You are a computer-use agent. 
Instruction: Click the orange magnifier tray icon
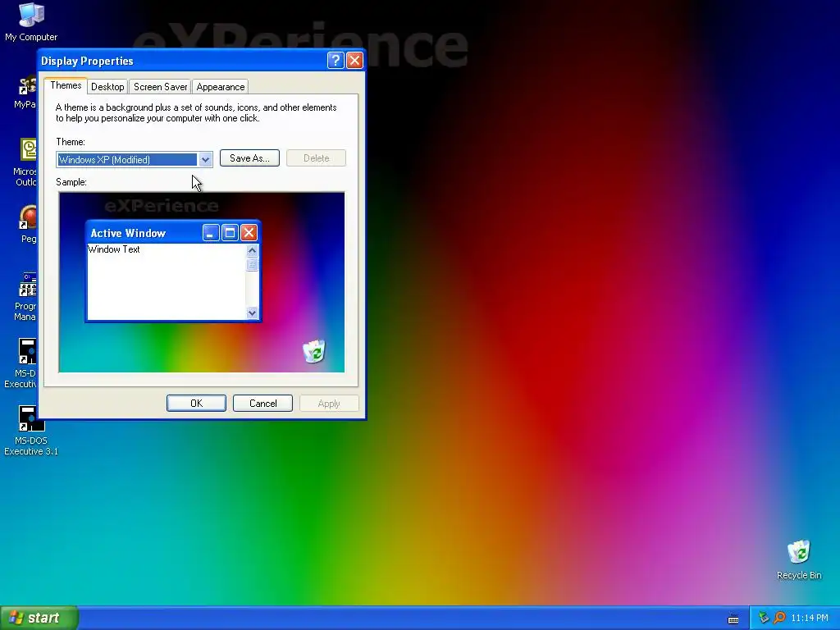[x=779, y=618]
